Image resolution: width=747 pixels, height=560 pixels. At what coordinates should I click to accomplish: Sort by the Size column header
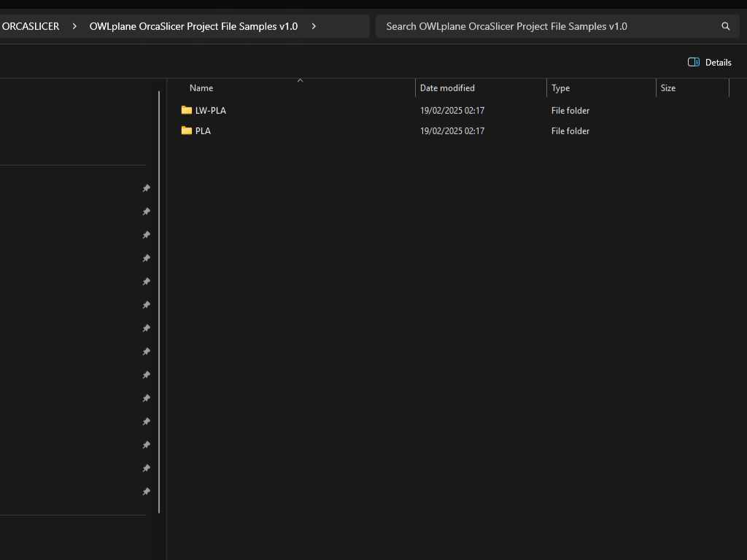[667, 88]
